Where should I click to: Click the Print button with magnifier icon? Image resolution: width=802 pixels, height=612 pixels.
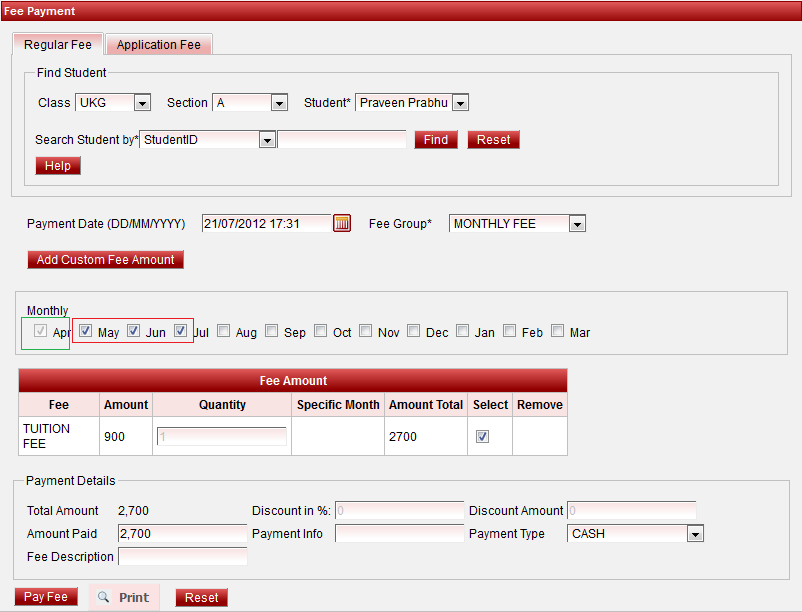tap(124, 597)
